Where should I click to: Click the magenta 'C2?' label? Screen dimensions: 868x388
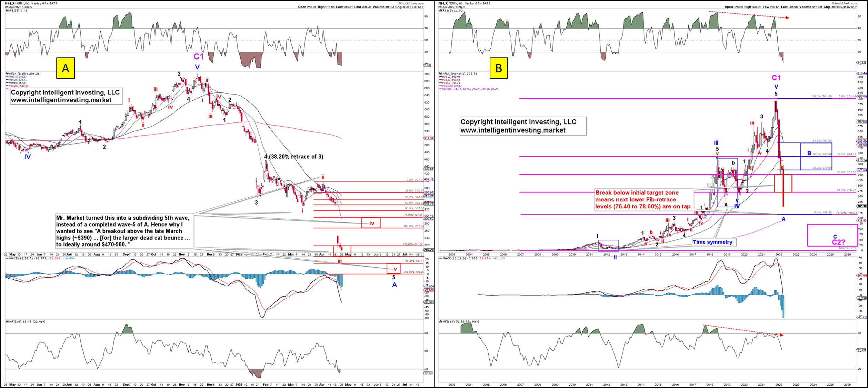[838, 242]
